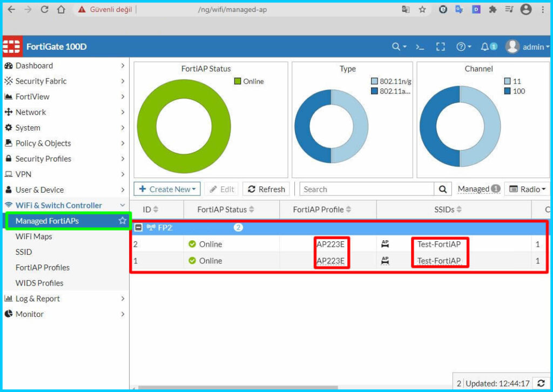The width and height of the screenshot is (553, 392).
Task: Expand the Monitor menu
Action: (x=65, y=314)
